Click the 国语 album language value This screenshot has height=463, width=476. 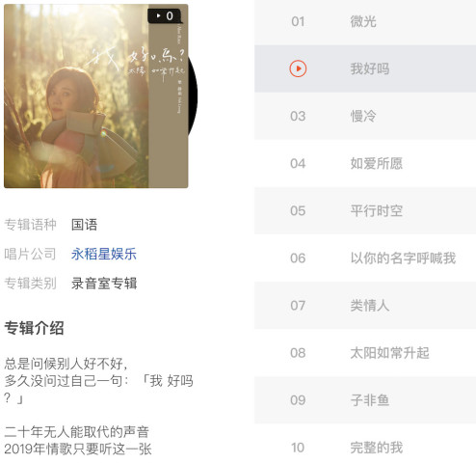(x=84, y=225)
